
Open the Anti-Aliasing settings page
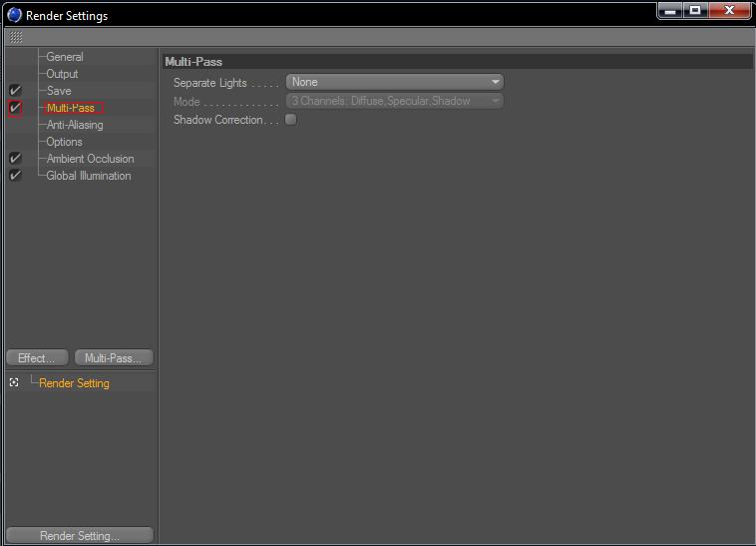pos(75,125)
